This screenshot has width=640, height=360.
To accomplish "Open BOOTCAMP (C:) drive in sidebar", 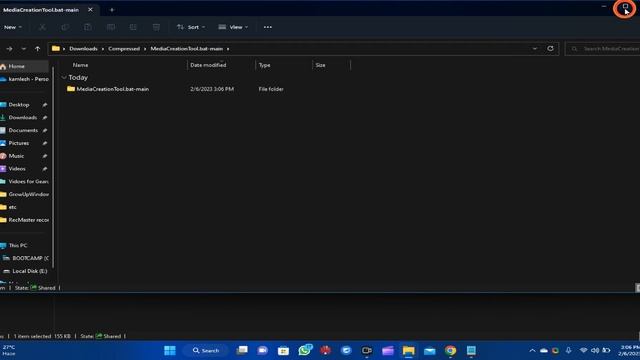I will [25, 258].
